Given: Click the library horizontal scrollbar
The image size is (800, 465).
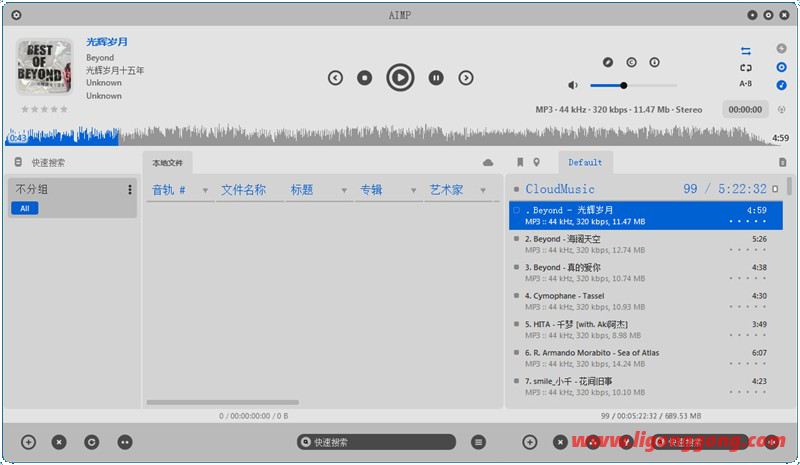Looking at the screenshot, I should tap(222, 402).
